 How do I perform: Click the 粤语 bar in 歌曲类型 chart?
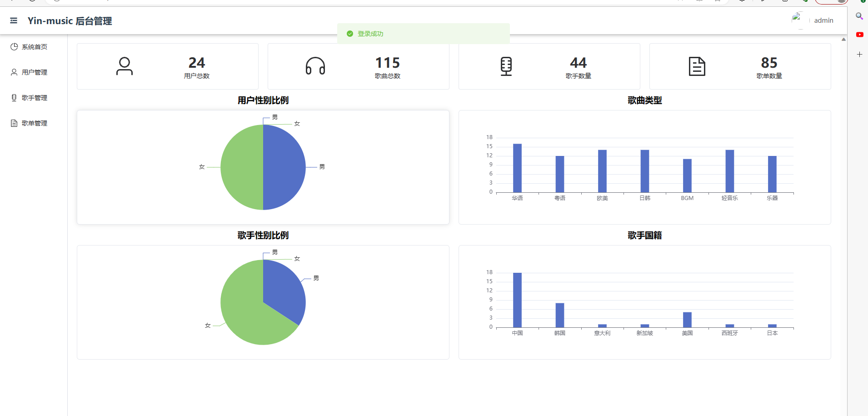tap(560, 174)
